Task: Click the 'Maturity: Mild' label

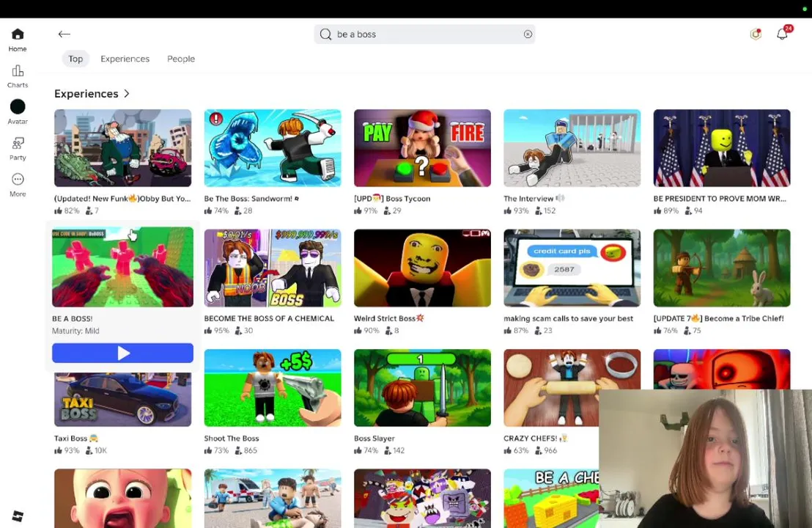Action: (x=75, y=331)
